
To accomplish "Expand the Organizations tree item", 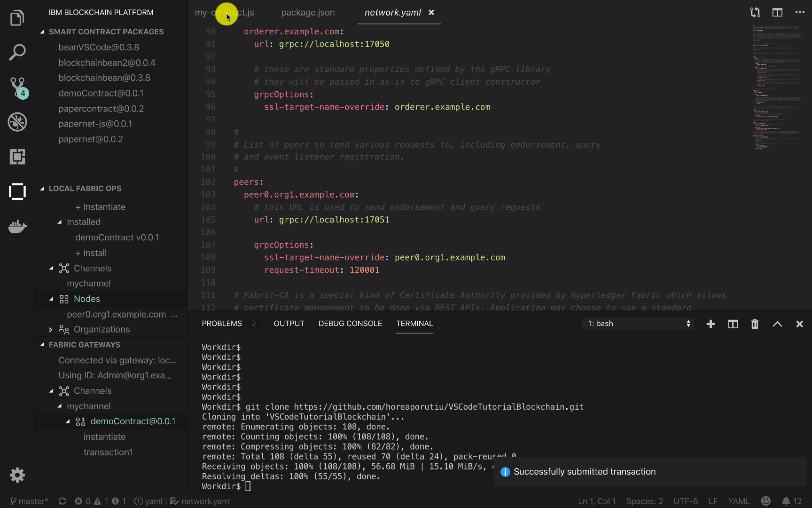I will [51, 330].
